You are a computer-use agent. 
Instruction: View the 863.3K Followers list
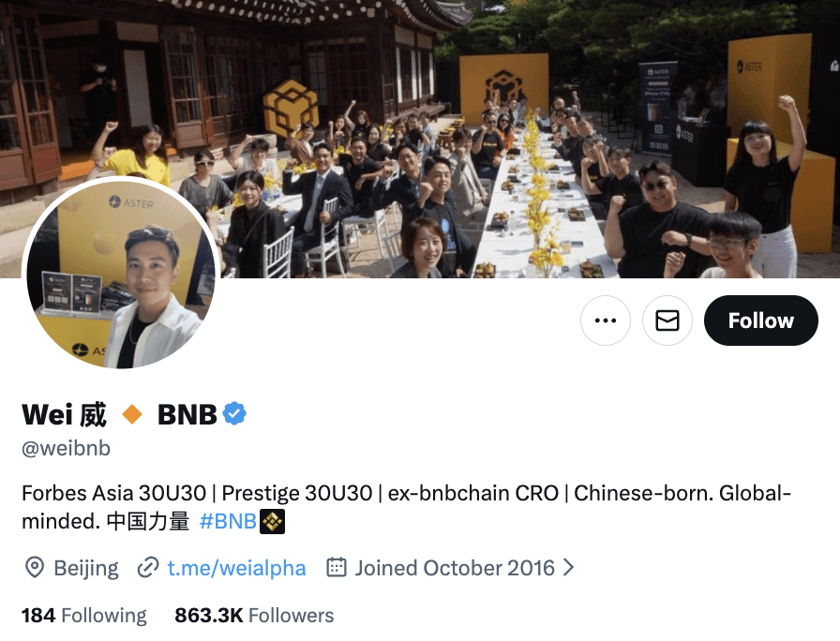coord(254,616)
